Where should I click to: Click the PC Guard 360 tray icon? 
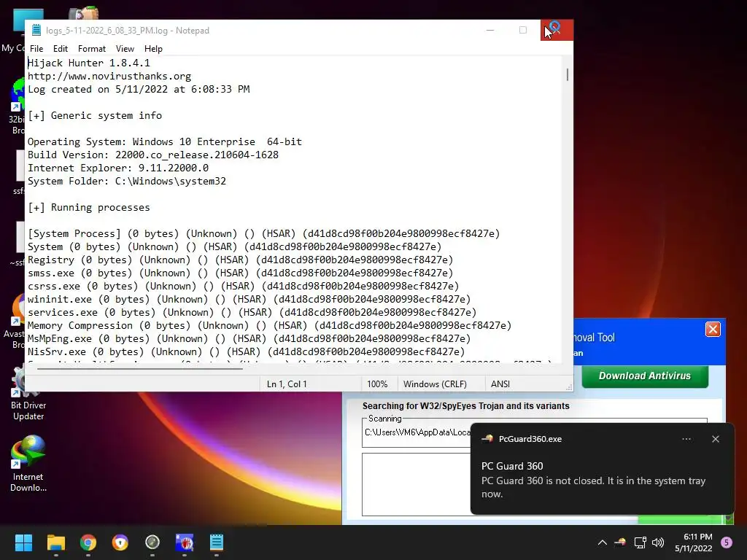pos(620,542)
